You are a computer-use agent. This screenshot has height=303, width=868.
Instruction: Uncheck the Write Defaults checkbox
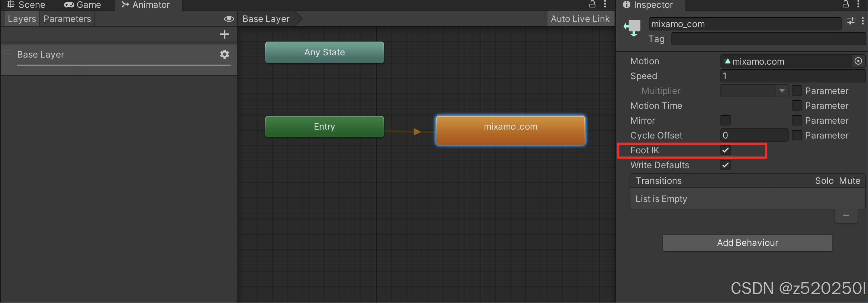pos(725,165)
